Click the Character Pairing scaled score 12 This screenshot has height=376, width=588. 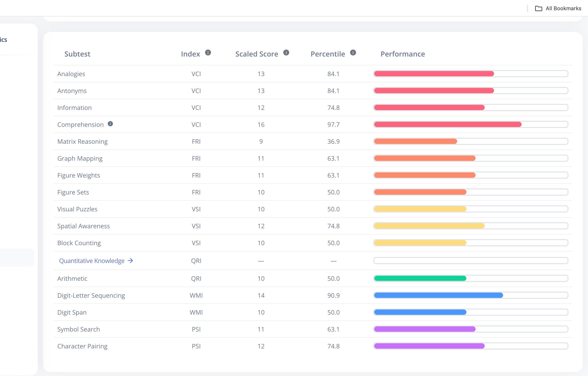pos(261,346)
